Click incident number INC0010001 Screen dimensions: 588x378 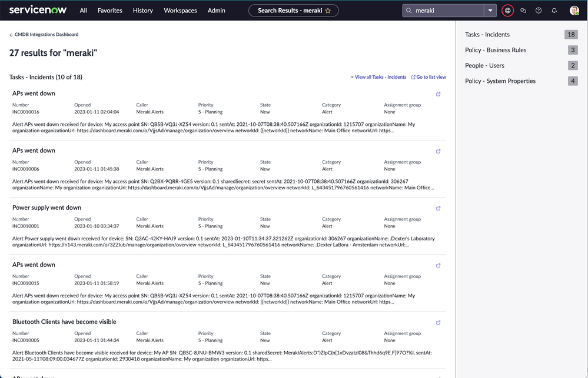25,226
